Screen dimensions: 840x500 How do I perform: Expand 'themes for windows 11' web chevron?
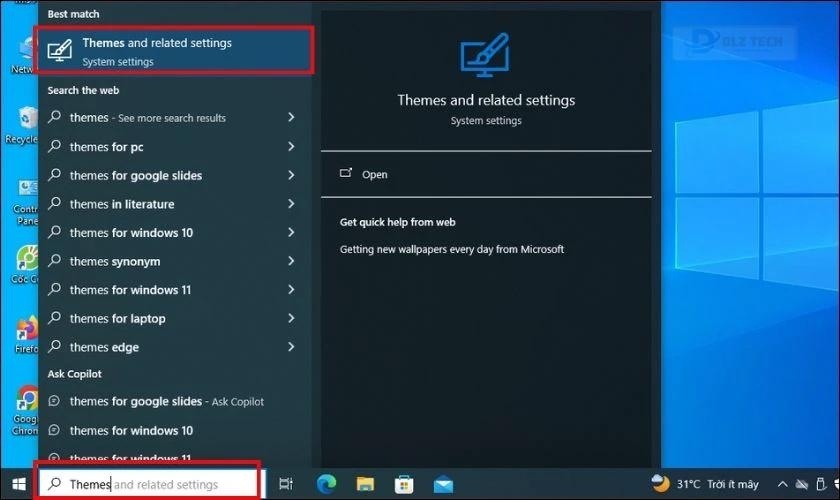coord(291,290)
